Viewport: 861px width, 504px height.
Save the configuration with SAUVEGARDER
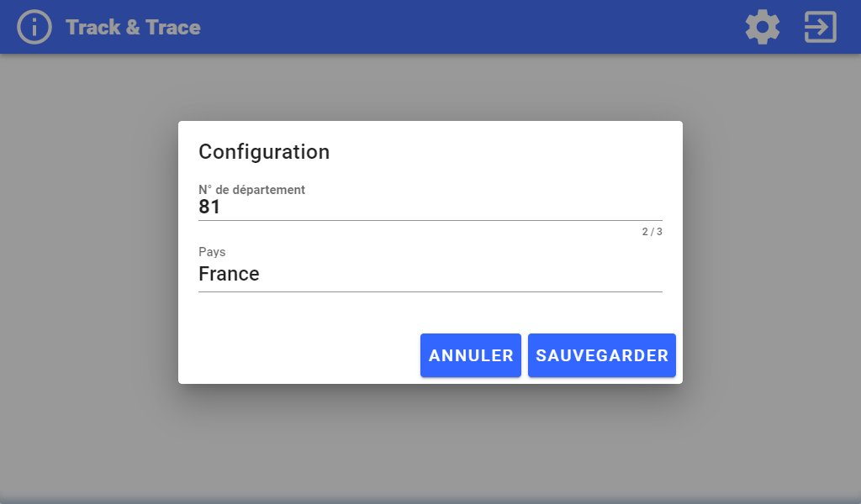point(602,355)
